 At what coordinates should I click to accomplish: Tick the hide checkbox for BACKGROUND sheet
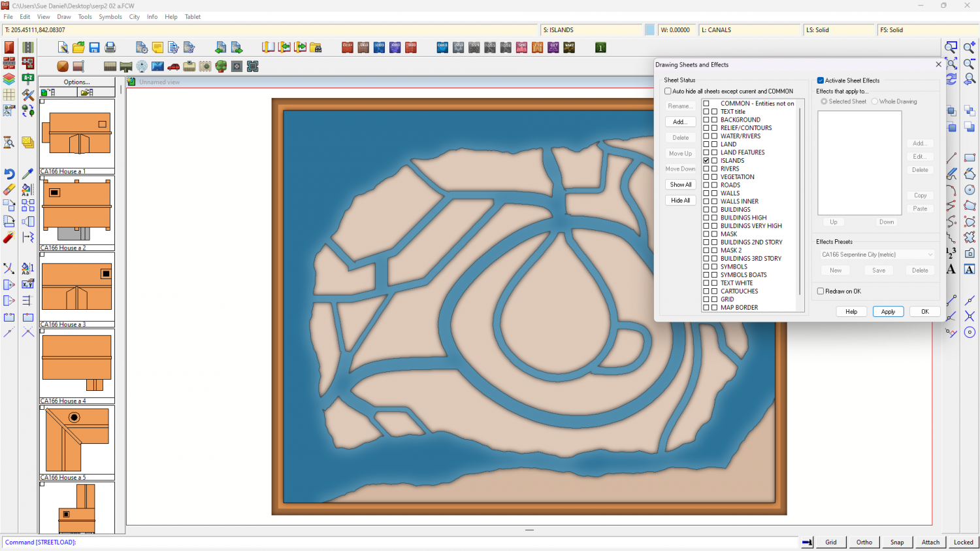(714, 120)
